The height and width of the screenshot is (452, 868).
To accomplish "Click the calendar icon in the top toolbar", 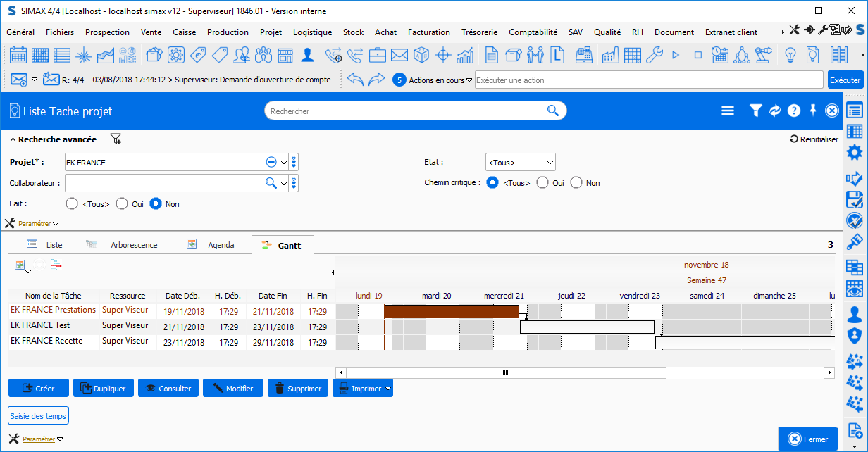I will pos(18,55).
